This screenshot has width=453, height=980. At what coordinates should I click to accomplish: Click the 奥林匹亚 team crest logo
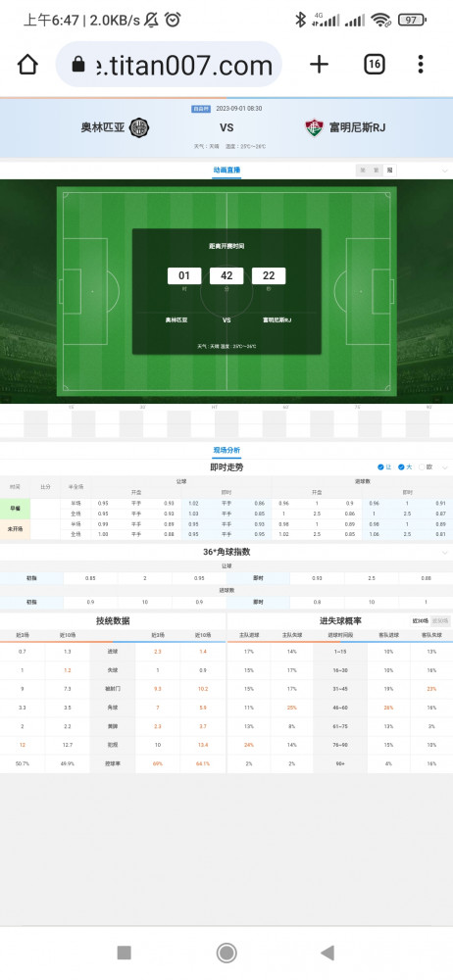coord(139,127)
